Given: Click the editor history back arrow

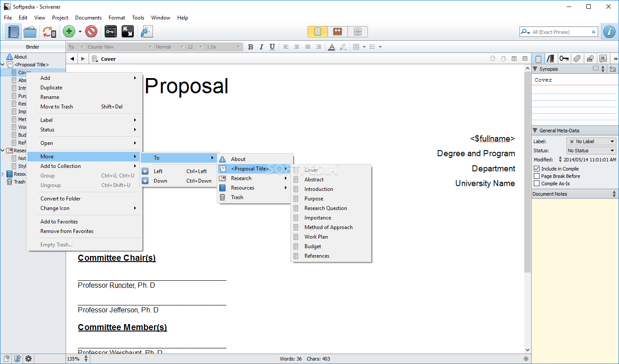Looking at the screenshot, I should click(x=72, y=59).
